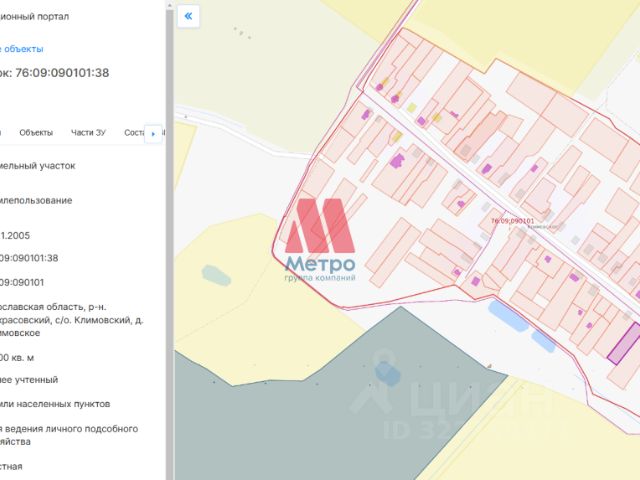The height and width of the screenshot is (480, 640).
Task: Follow the blue 'объекты' link
Action: click(22, 49)
